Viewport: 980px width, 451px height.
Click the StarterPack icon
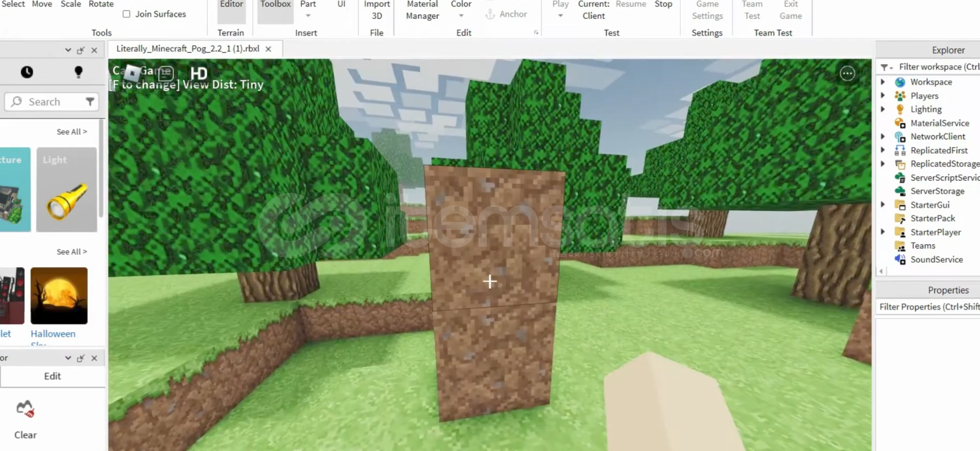(900, 218)
